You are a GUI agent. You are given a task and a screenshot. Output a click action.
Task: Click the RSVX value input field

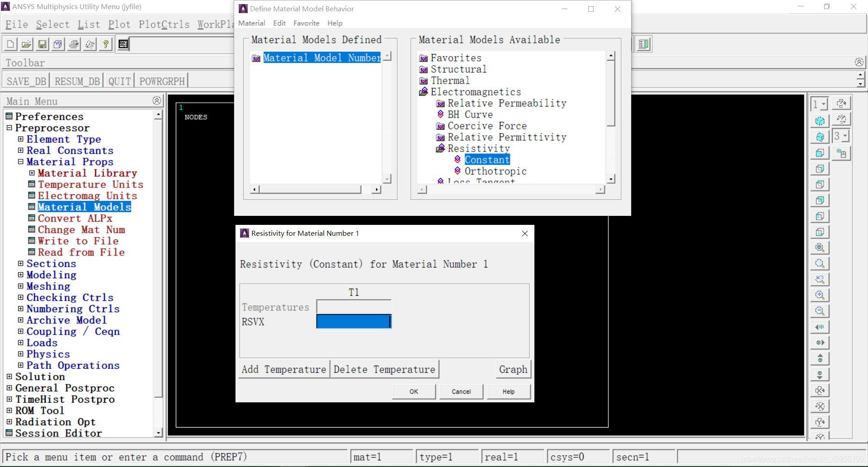[353, 322]
